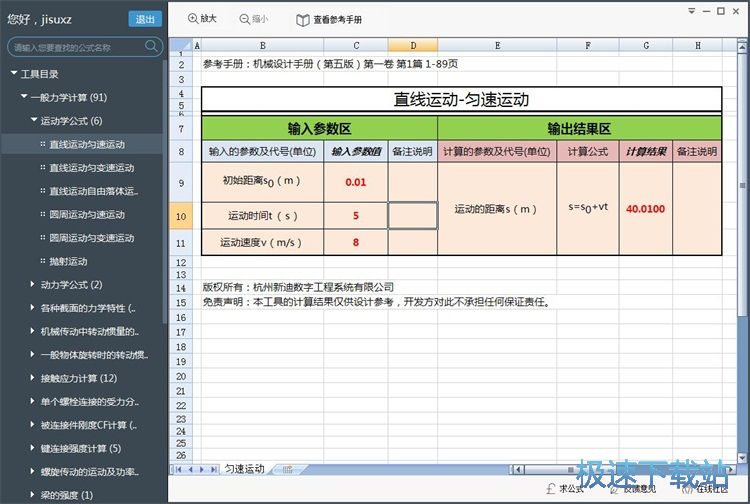Select 圆周运动匀变速运动 formula
Image resolution: width=750 pixels, height=504 pixels.
click(92, 238)
